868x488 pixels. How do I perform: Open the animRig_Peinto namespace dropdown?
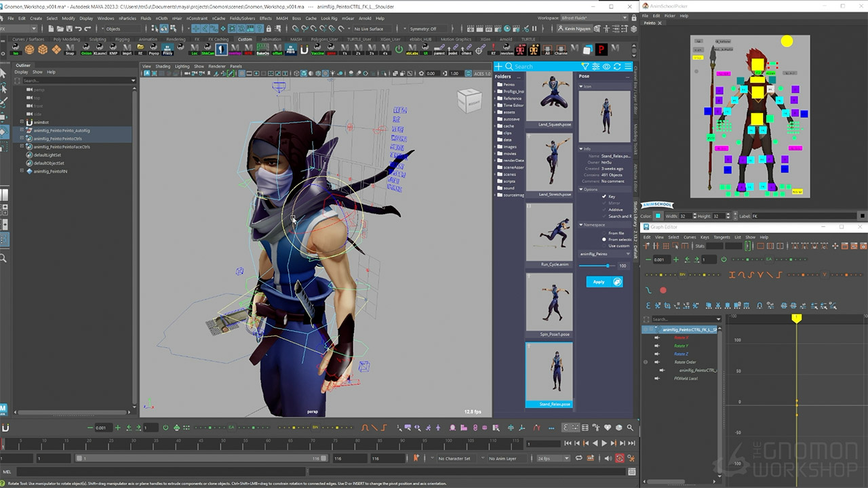click(604, 253)
